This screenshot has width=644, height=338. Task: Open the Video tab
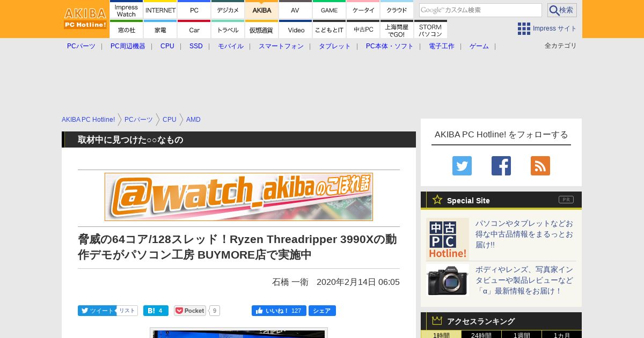click(295, 29)
